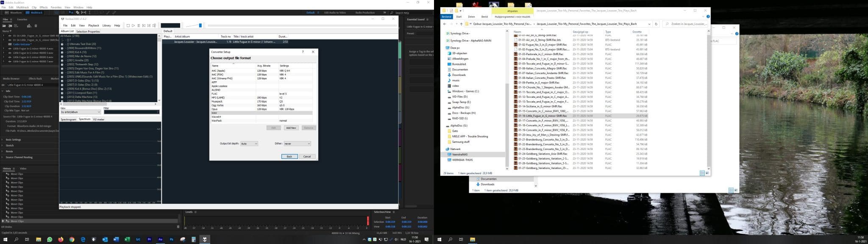Sort Explorer files by Grootte column

click(x=637, y=32)
